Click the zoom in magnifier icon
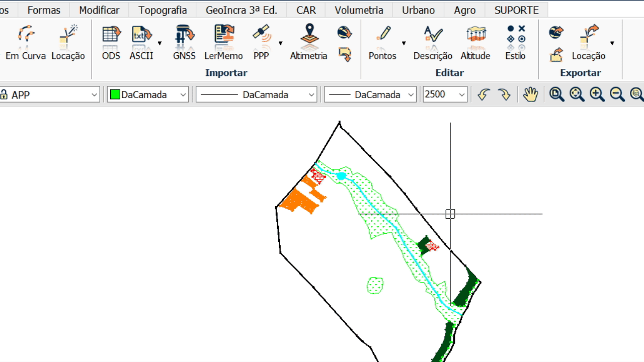 pos(597,95)
